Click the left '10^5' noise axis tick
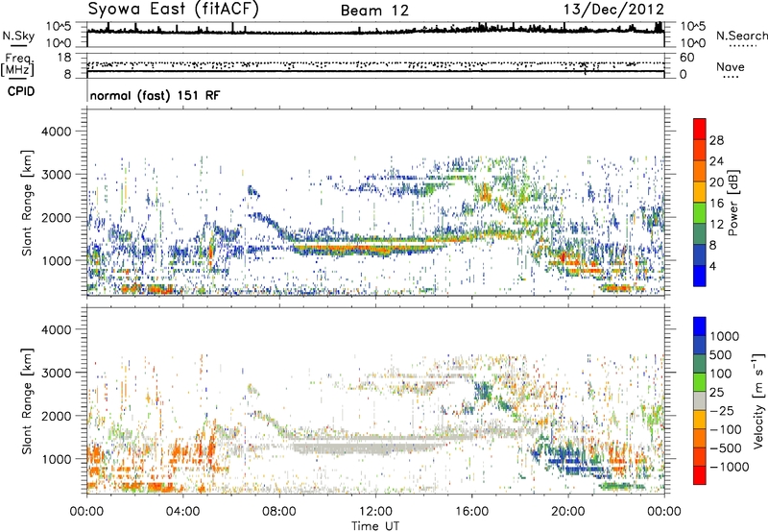 59,26
